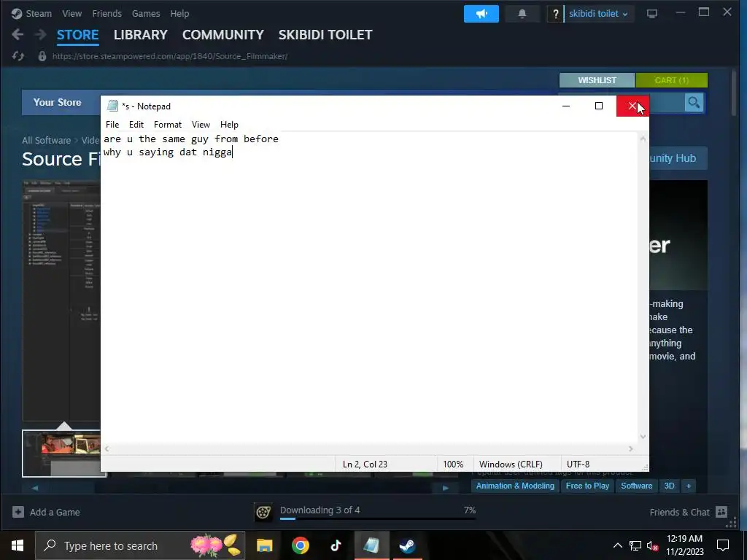Open Notepad Format menu

coord(168,124)
